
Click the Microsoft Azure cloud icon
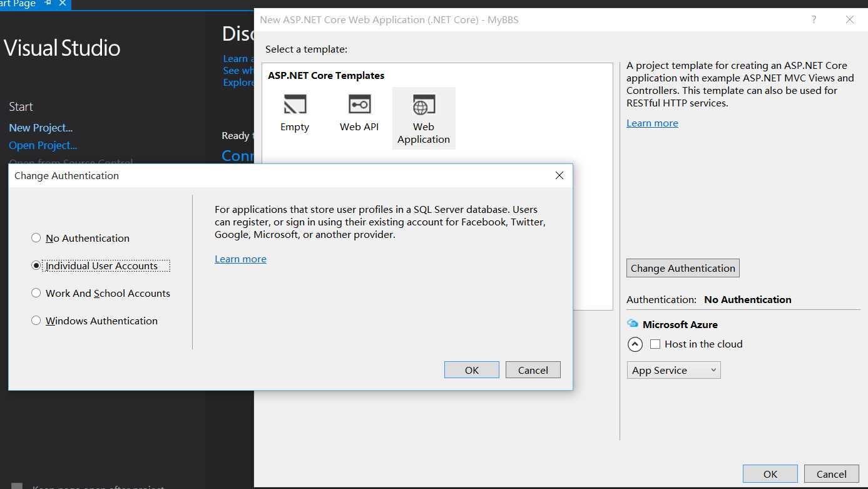tap(632, 324)
